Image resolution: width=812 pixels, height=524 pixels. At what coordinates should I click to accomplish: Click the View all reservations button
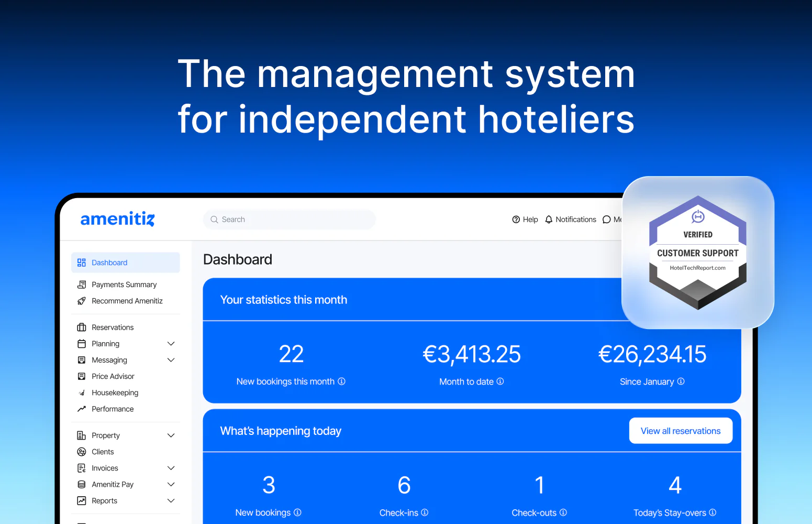pos(681,431)
